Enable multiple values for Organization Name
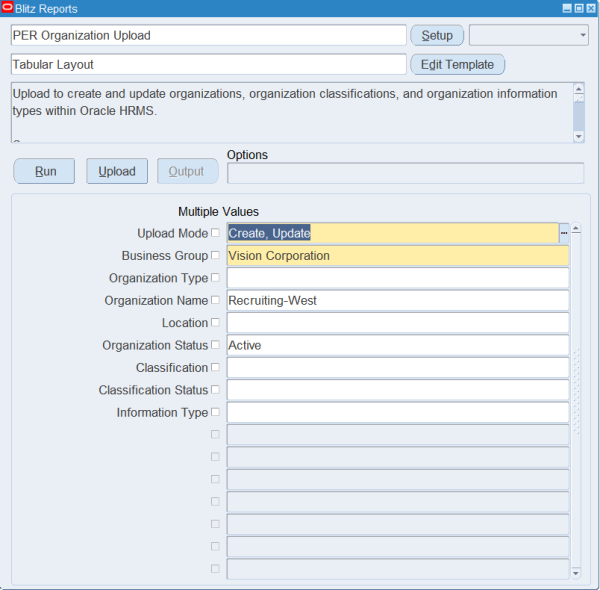 coord(215,300)
